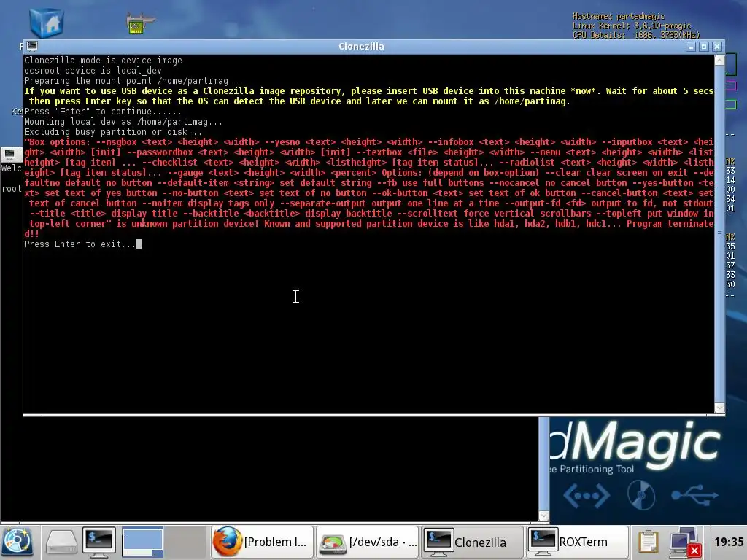Click 'Excluding busy partition or disk...' line
Image resolution: width=747 pixels, height=560 pixels.
pyautogui.click(x=113, y=132)
